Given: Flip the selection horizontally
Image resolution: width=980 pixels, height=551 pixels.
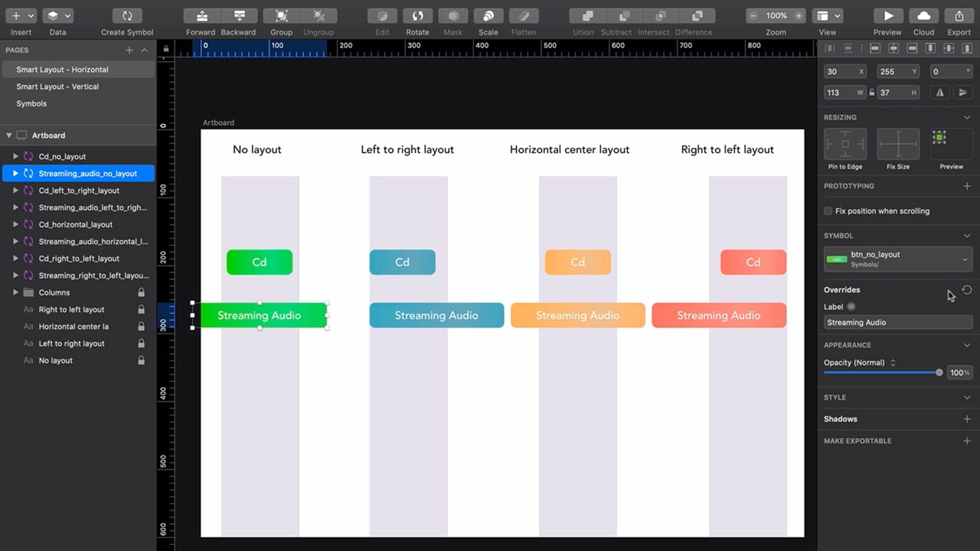Looking at the screenshot, I should (x=939, y=92).
